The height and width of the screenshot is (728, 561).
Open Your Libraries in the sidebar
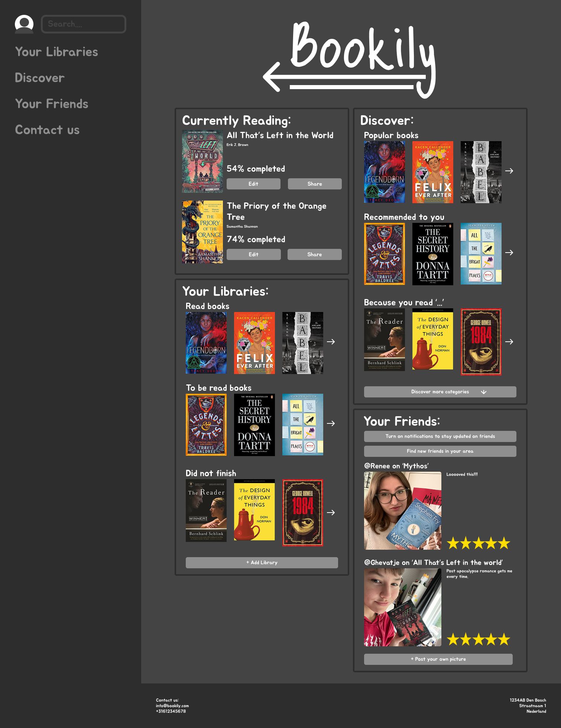pyautogui.click(x=56, y=52)
